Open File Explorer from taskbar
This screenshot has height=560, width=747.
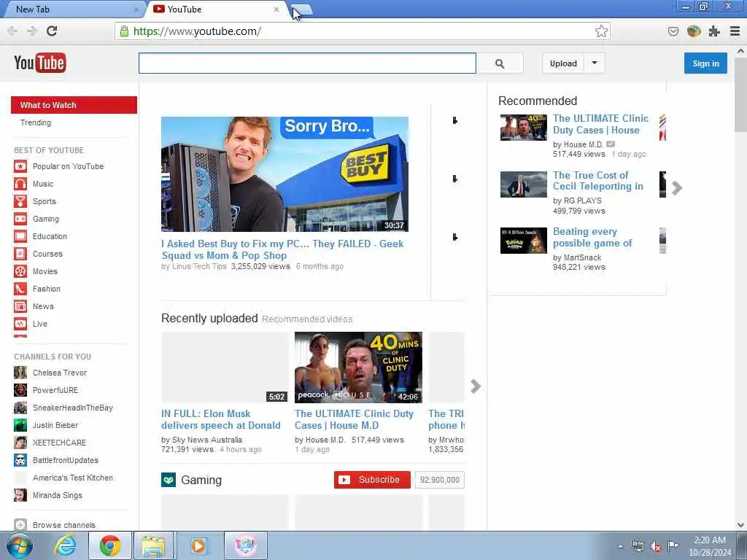(x=153, y=545)
